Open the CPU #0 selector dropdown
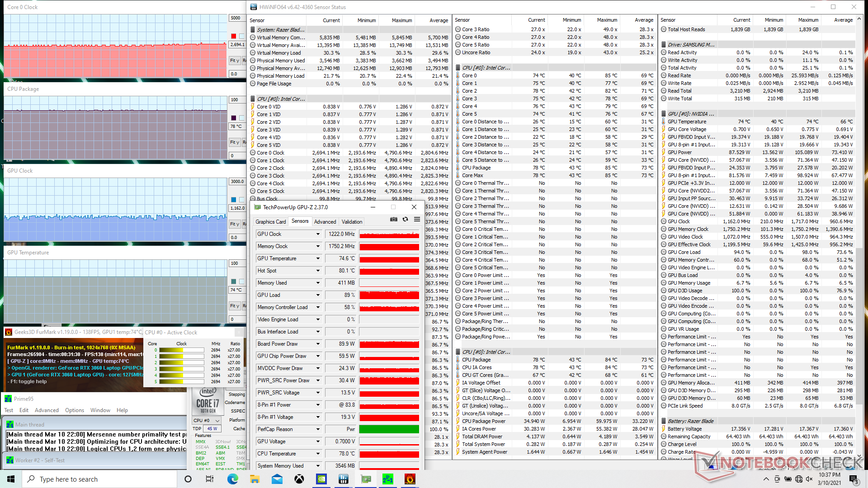The height and width of the screenshot is (488, 868). 207,420
